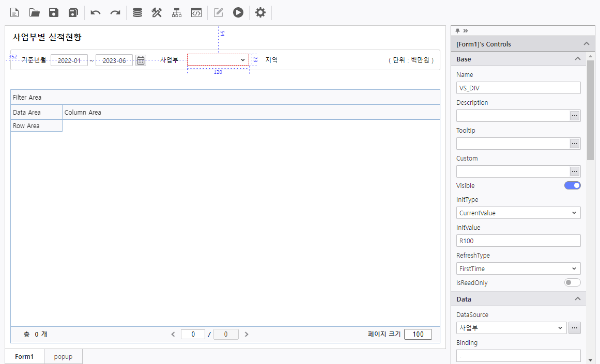Switch to the Form1 tab
The image size is (600, 364).
pos(24,356)
